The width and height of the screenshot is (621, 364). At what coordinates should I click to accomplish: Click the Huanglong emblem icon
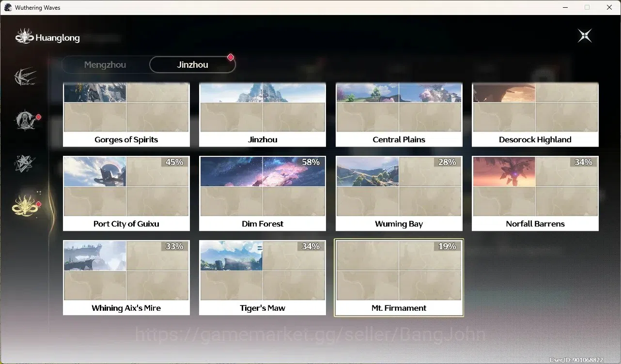tap(24, 36)
